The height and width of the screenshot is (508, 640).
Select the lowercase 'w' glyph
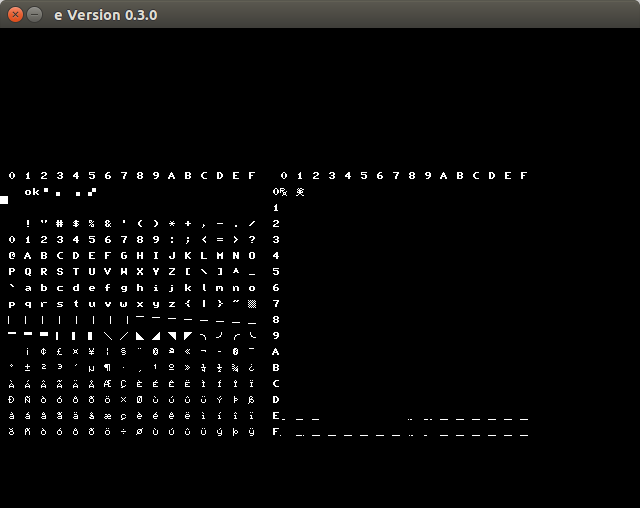[x=124, y=304]
